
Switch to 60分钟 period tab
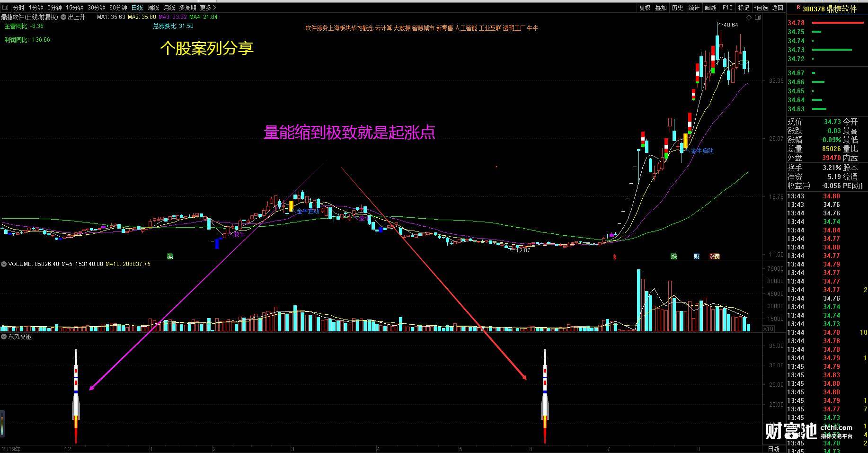click(x=118, y=8)
